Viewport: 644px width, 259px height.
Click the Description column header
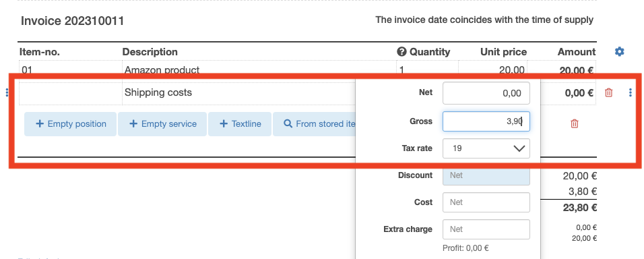[x=150, y=52]
